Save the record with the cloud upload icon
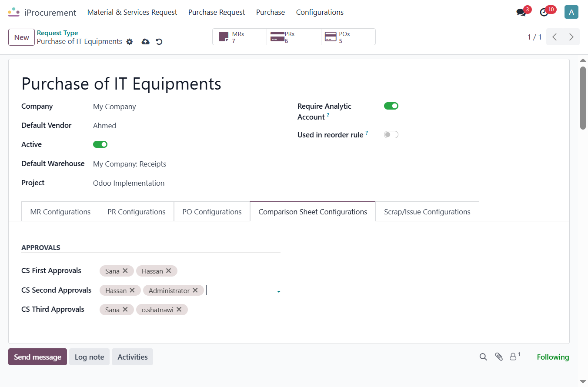Viewport: 588px width, 387px height. (x=146, y=42)
